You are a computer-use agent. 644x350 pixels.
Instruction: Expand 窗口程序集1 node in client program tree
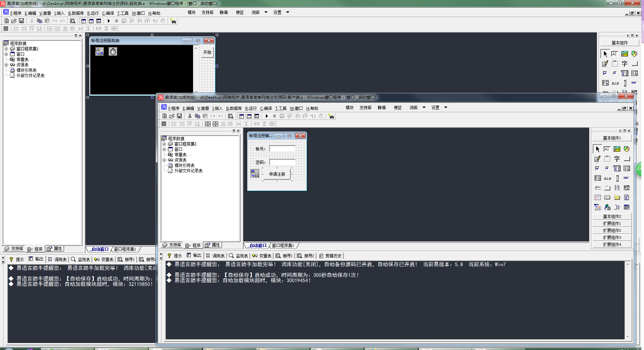click(x=164, y=144)
